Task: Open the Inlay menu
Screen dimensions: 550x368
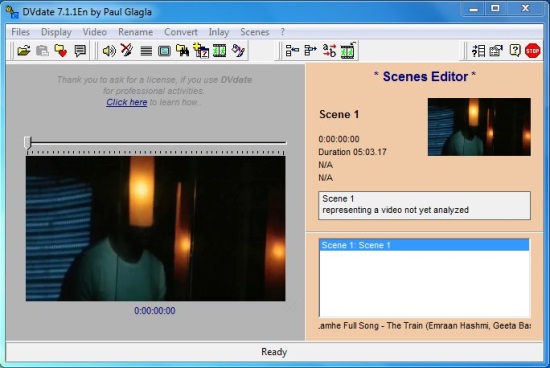Action: click(219, 32)
